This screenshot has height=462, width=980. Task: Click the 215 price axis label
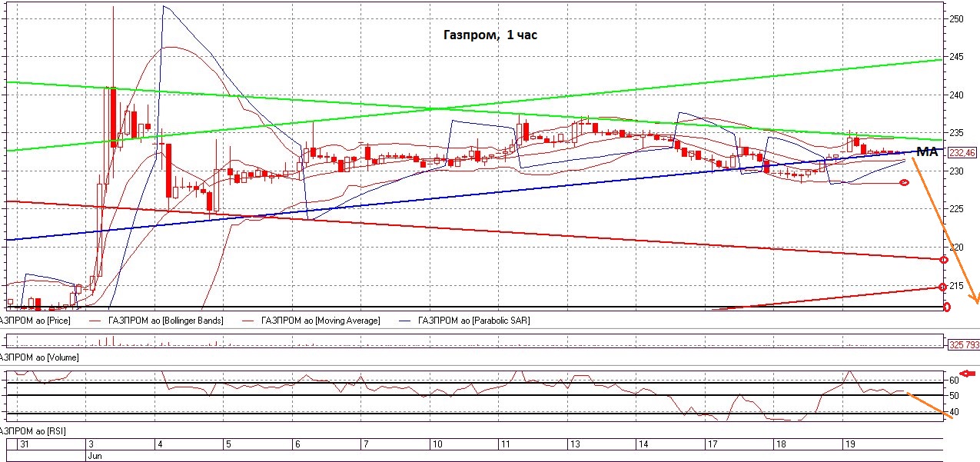point(955,286)
